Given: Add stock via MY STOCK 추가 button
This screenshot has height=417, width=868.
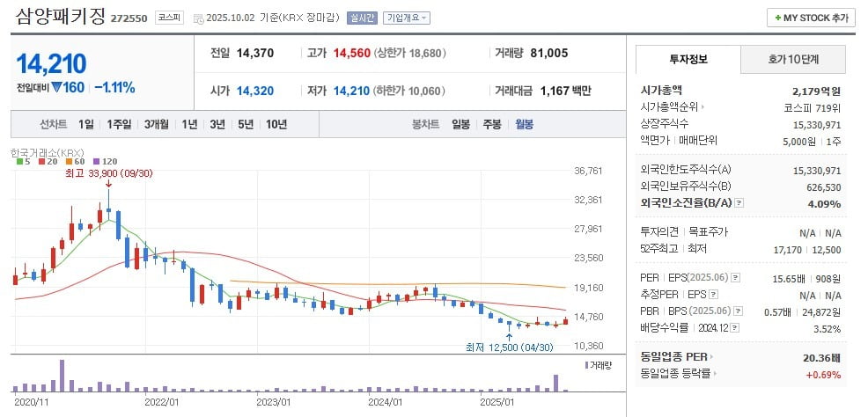Looking at the screenshot, I should (811, 18).
